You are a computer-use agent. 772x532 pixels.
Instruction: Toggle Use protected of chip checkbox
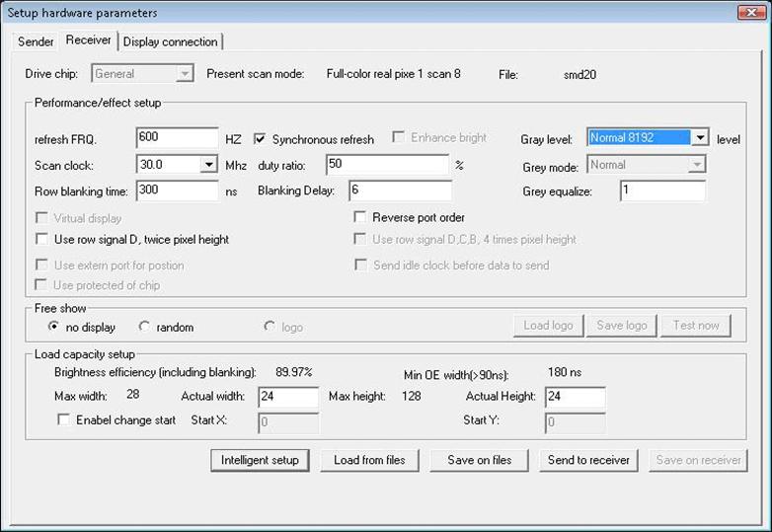[x=41, y=285]
